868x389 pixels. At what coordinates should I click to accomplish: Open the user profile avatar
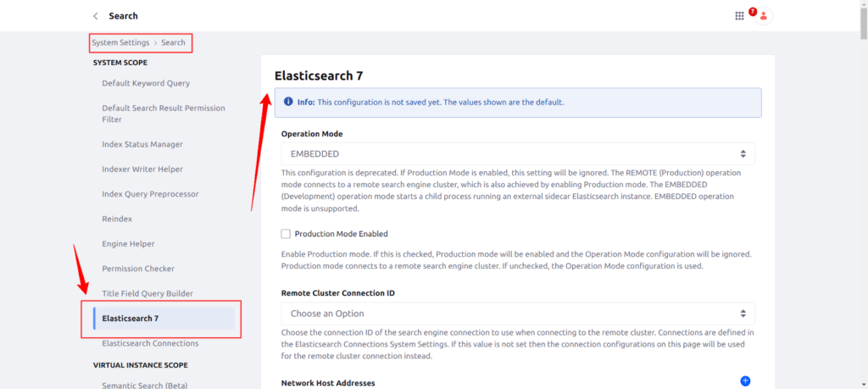coord(764,16)
